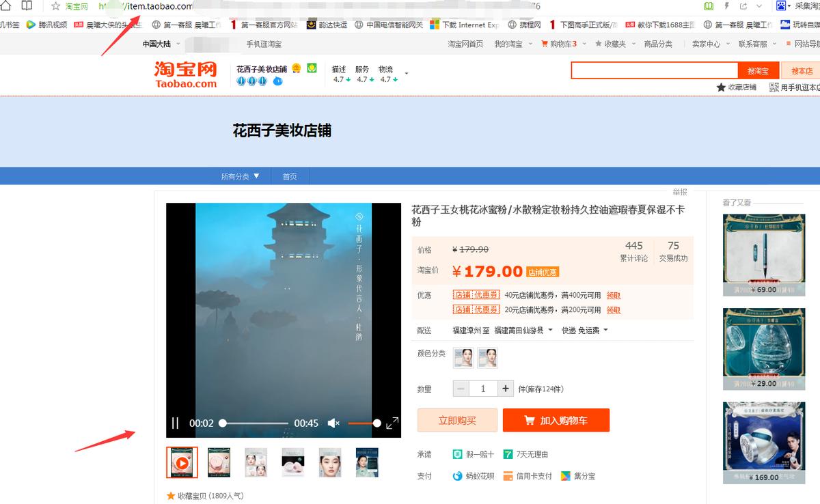Click the 旺旺 chat icon in store header
This screenshot has width=820, height=504.
pyautogui.click(x=279, y=81)
